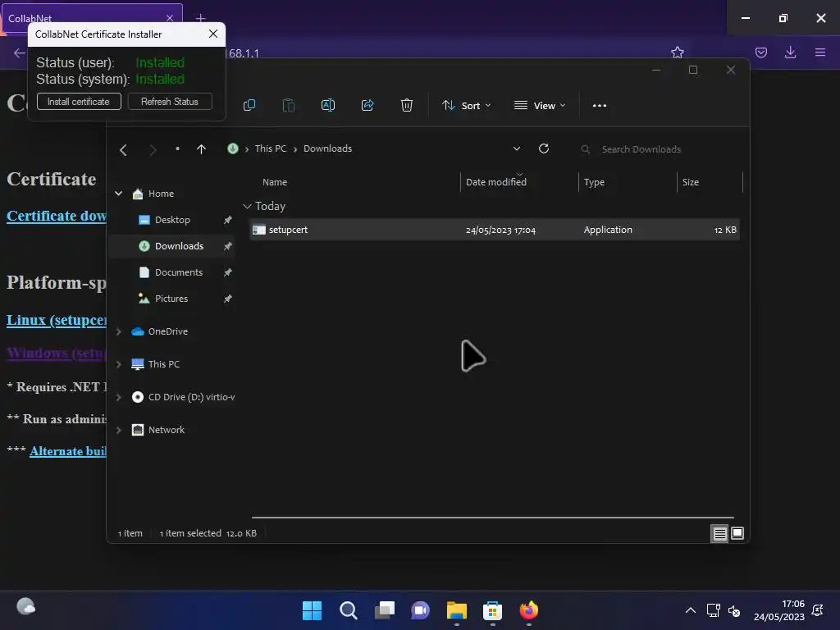This screenshot has height=630, width=840.
Task: Expand the Network tree node
Action: click(x=118, y=430)
